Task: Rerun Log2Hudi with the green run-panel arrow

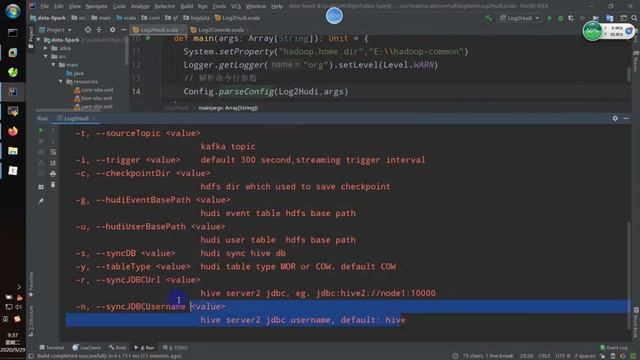Action: point(41,130)
